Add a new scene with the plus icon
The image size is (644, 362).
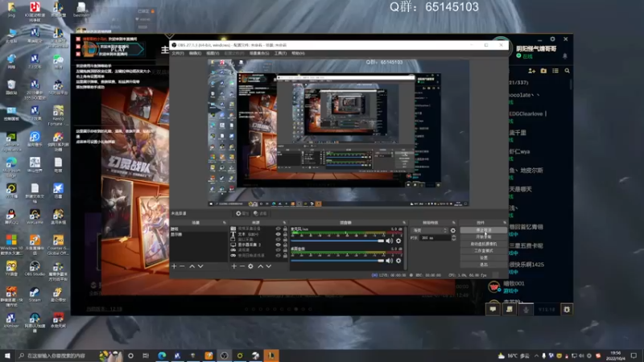coord(174,266)
